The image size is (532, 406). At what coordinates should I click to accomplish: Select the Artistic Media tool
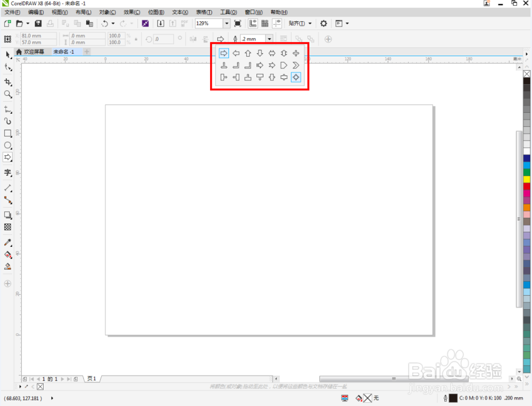[x=7, y=121]
